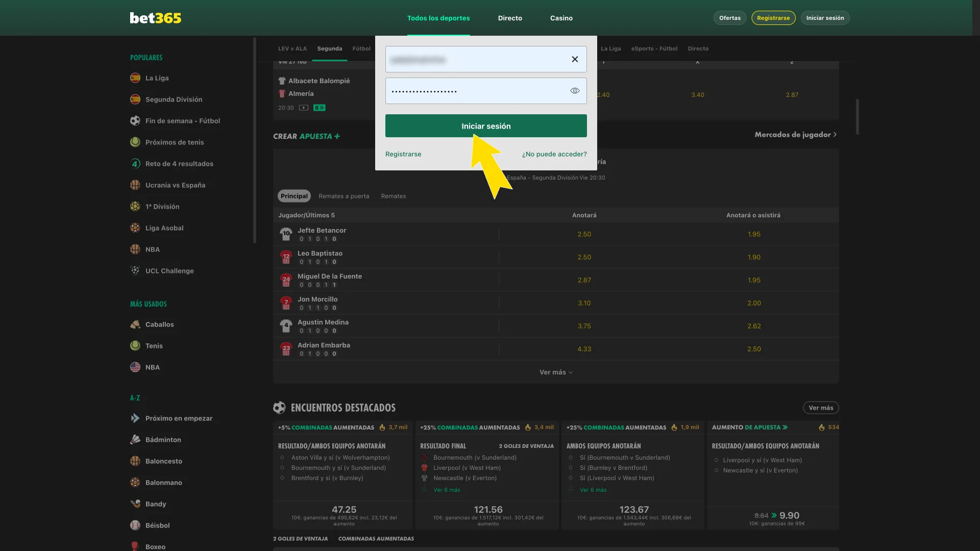Open the ¿No puede acceder? link
This screenshot has height=551, width=980.
point(554,154)
